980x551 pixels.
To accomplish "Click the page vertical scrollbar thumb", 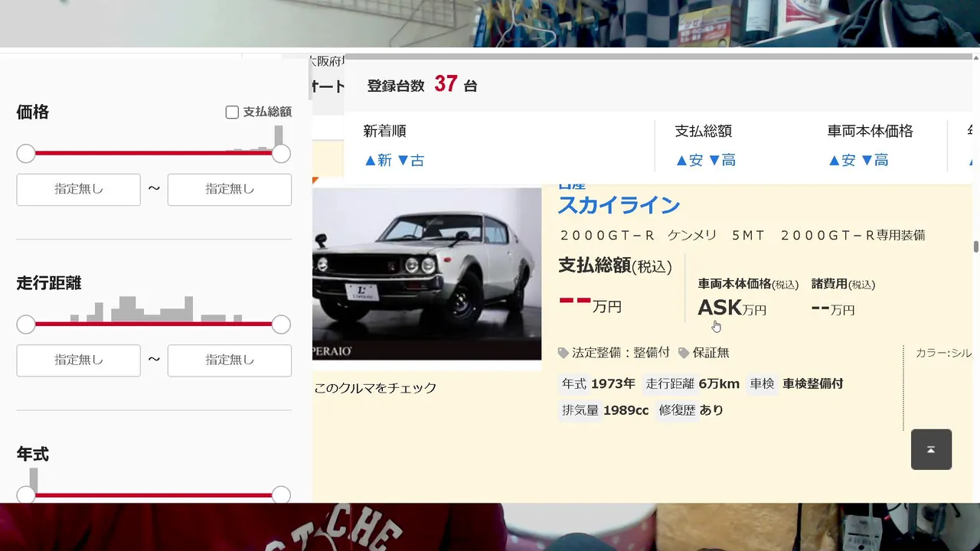I will (976, 246).
